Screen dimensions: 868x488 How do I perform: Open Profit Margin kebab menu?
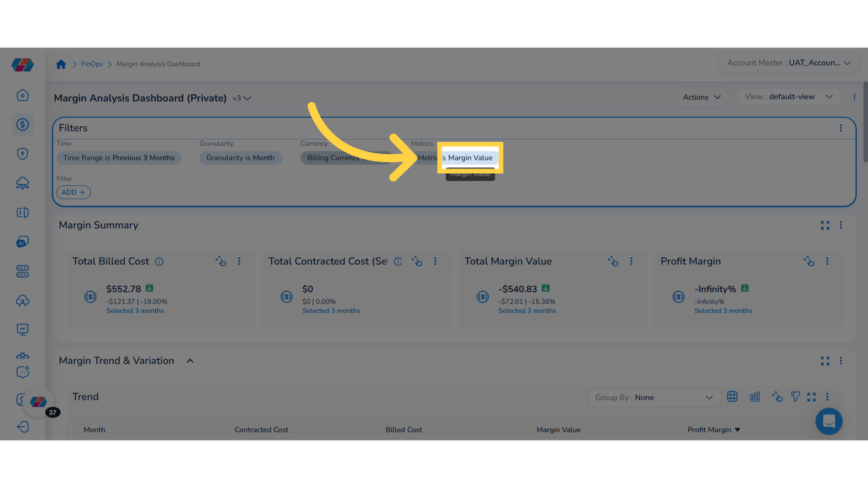827,261
